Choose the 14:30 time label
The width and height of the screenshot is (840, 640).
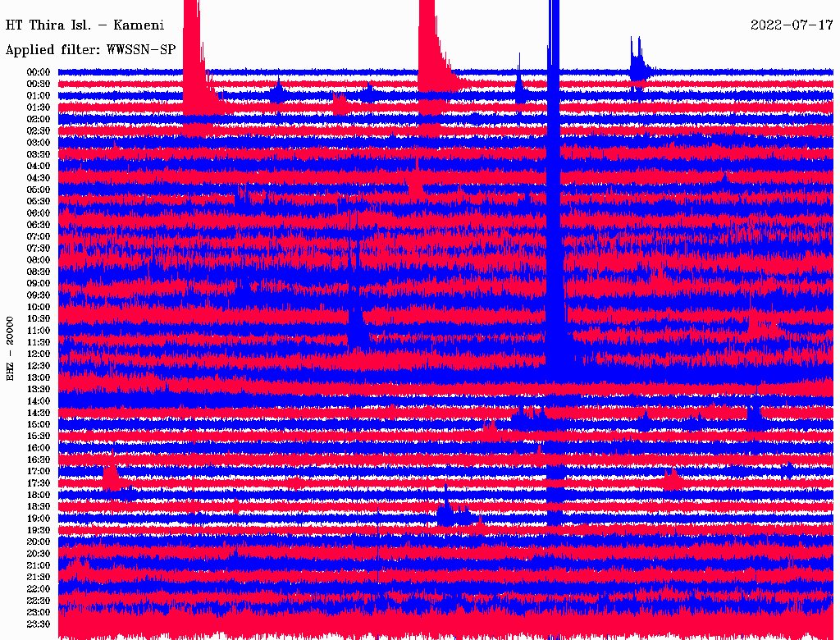(39, 413)
